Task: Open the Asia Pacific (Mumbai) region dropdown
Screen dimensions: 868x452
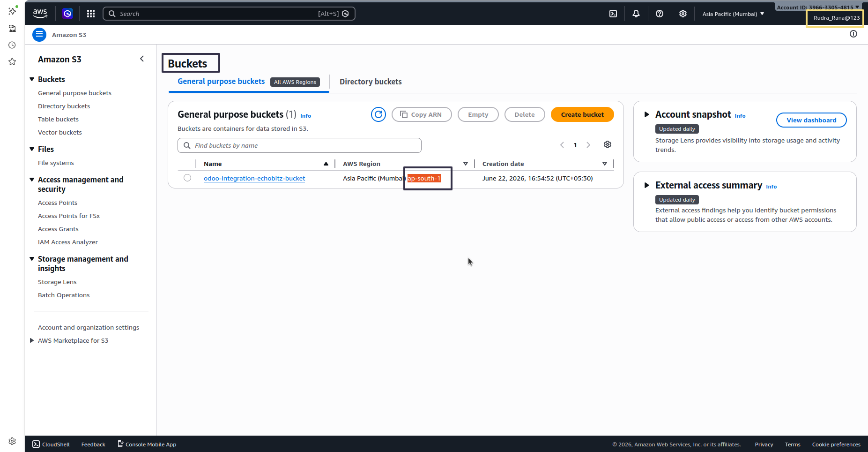Action: pos(733,14)
